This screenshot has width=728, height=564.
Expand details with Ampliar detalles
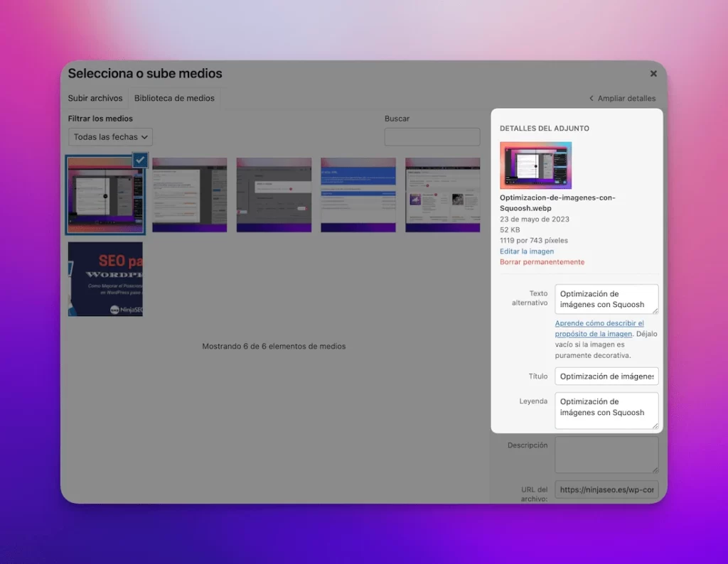tap(622, 99)
